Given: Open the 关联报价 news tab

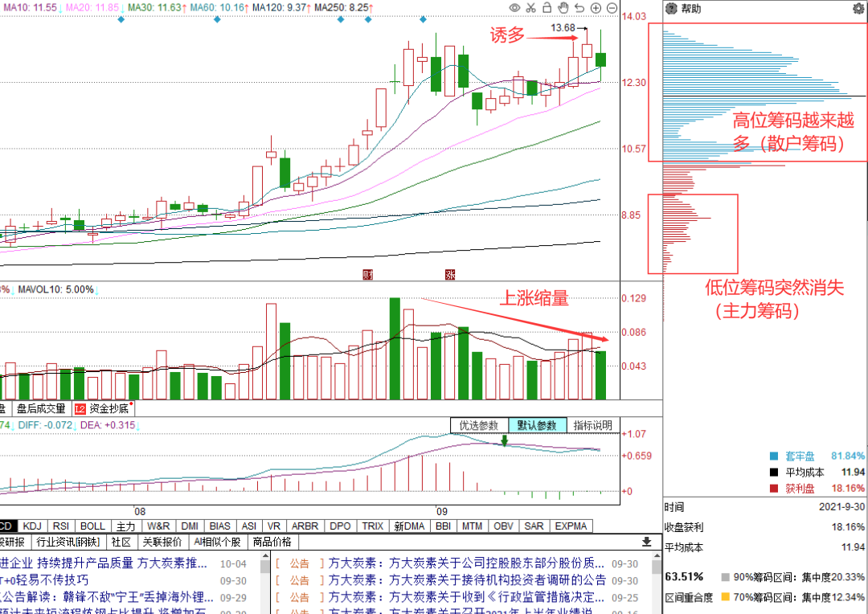Looking at the screenshot, I should coord(162,542).
